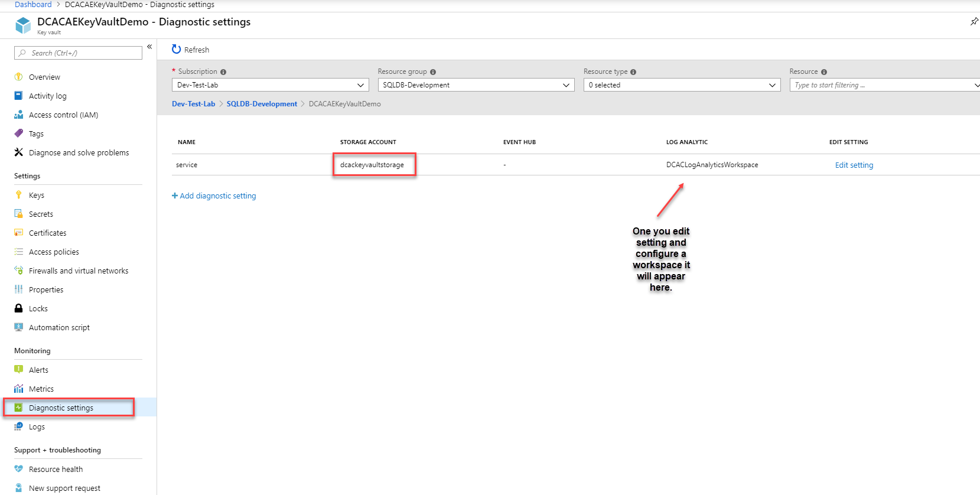Click the Alerts icon
The width and height of the screenshot is (980, 495).
(x=18, y=370)
